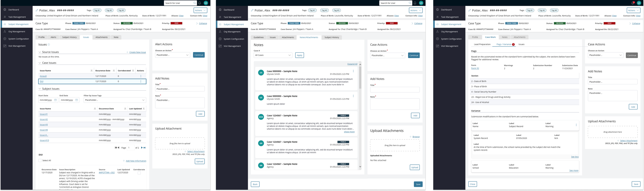Click the notification bell on the Notes screen

tap(415, 3)
